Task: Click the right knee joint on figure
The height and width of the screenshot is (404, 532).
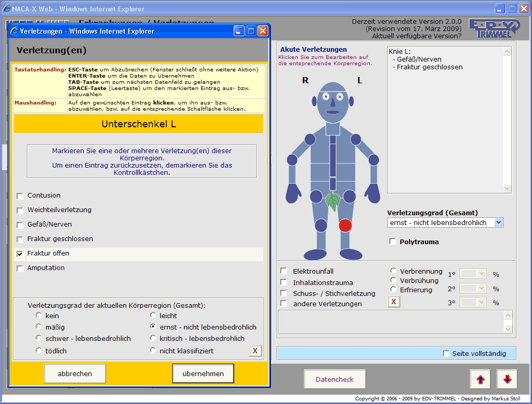Action: point(321,226)
